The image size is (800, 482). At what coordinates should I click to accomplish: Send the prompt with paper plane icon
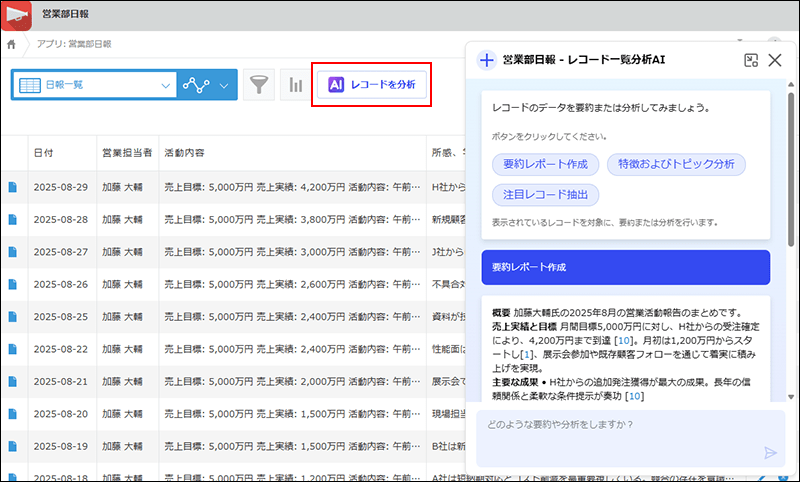[770, 452]
